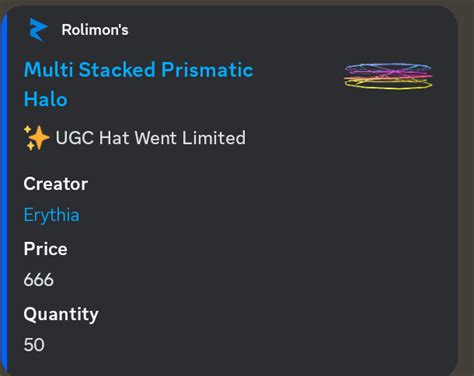Click the blue embed accent bar
474x376 pixels.
(x=4, y=193)
